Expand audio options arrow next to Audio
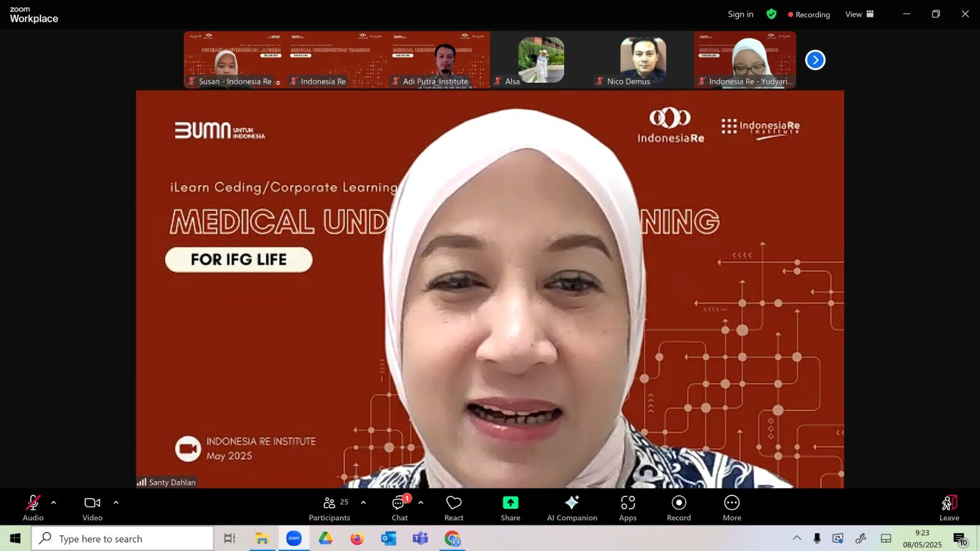Image resolution: width=980 pixels, height=551 pixels. tap(54, 503)
